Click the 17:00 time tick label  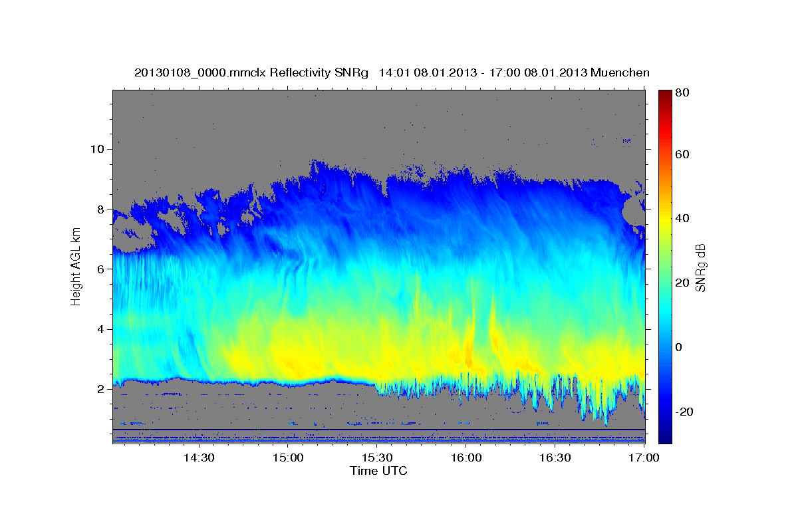(x=644, y=458)
